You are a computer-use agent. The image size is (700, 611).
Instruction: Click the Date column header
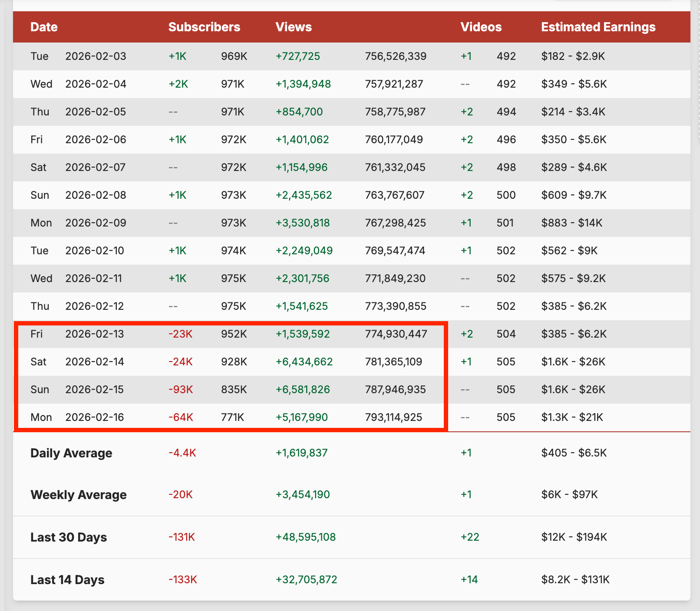[x=44, y=27]
